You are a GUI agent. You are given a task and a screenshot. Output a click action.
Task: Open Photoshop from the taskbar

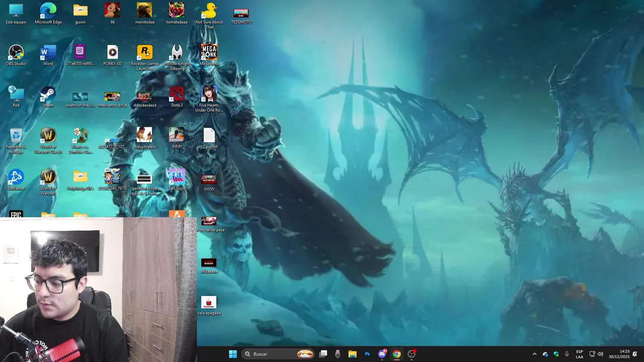[x=367, y=354]
